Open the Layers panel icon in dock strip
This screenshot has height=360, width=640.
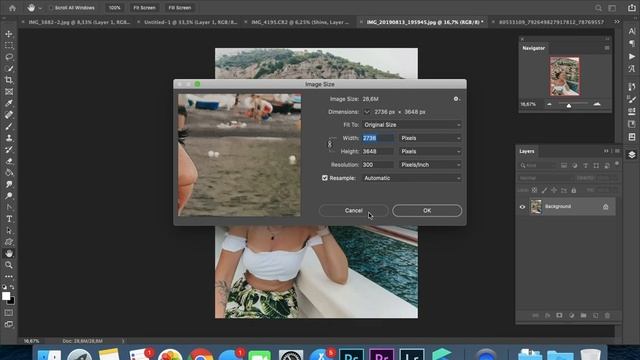click(632, 154)
